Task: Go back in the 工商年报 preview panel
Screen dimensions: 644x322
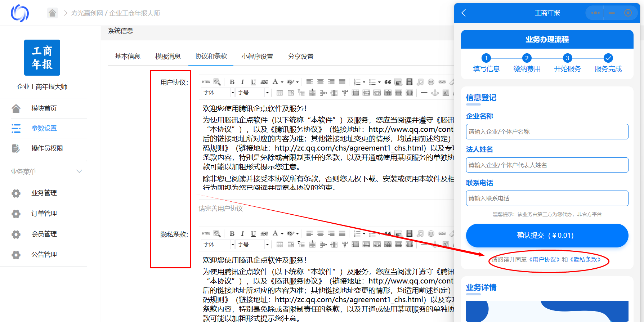Action: point(464,13)
